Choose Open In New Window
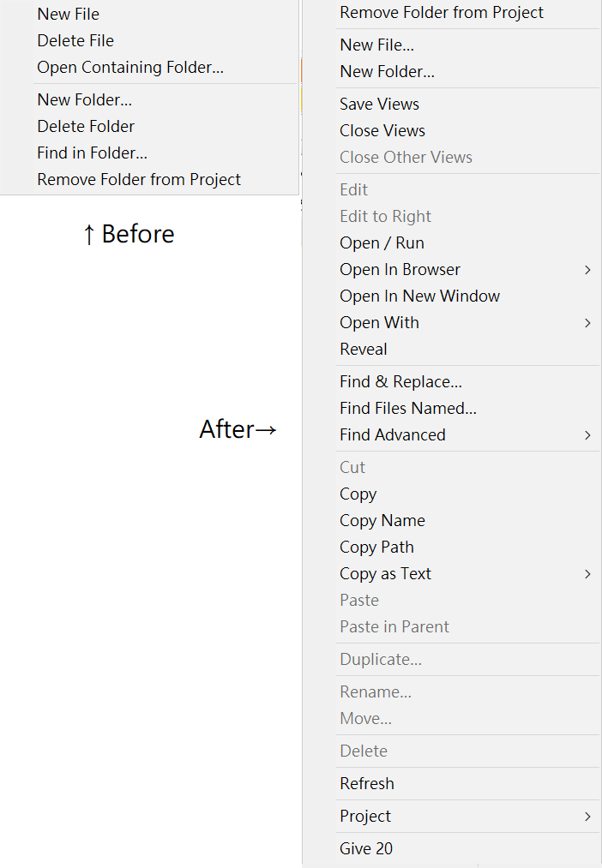Screen dimensions: 602x868 pos(419,296)
